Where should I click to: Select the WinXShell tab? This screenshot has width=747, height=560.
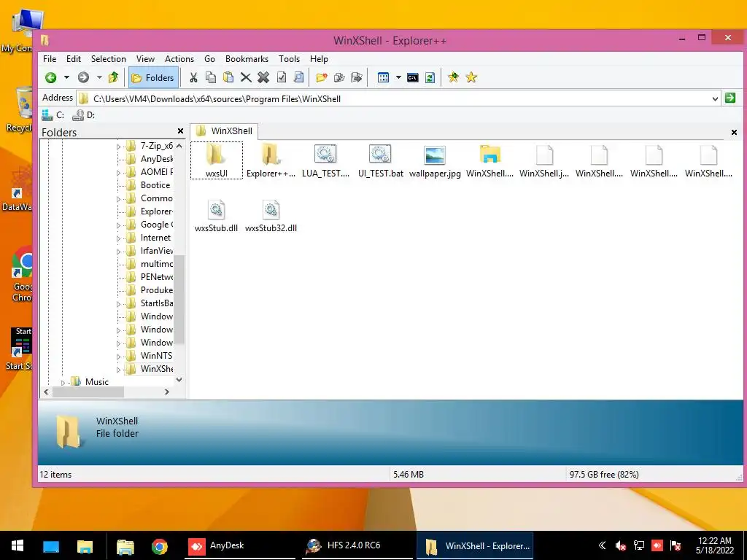point(224,131)
